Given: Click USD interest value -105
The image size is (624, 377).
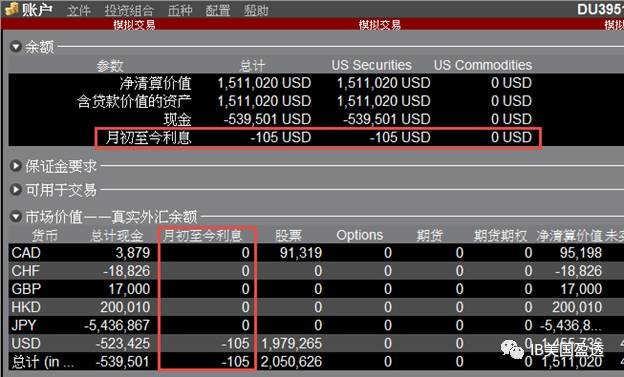Looking at the screenshot, I should (236, 343).
